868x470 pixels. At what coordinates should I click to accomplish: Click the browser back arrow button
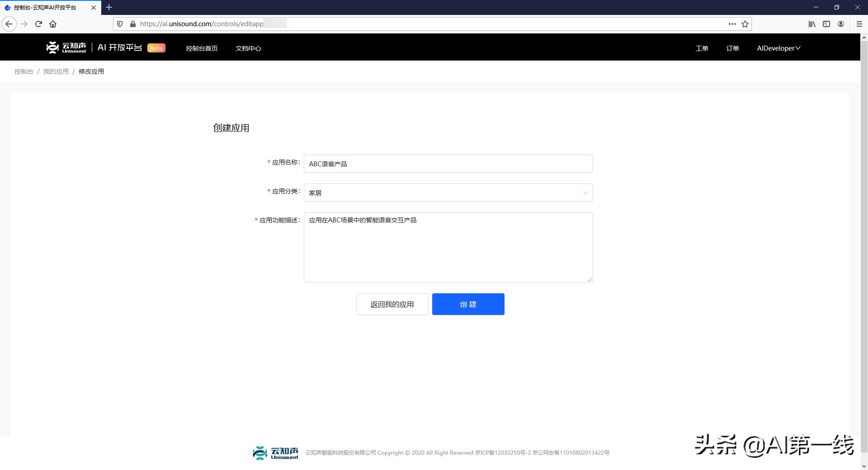click(9, 24)
